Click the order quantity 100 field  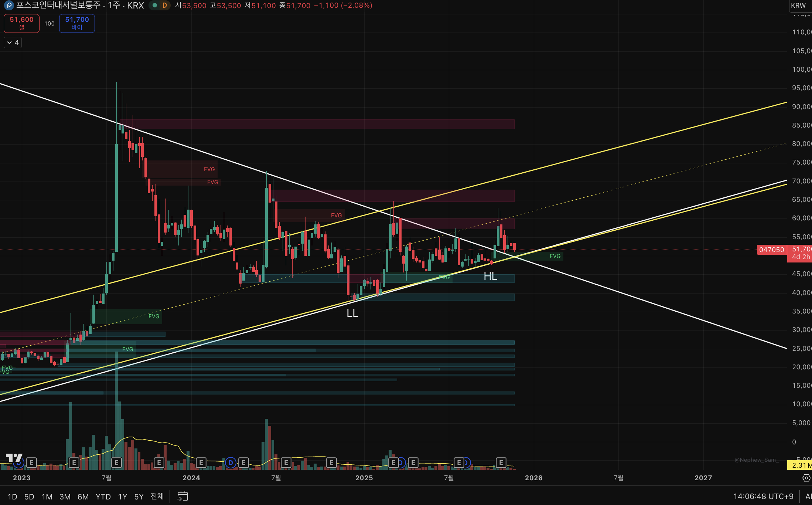(x=50, y=23)
